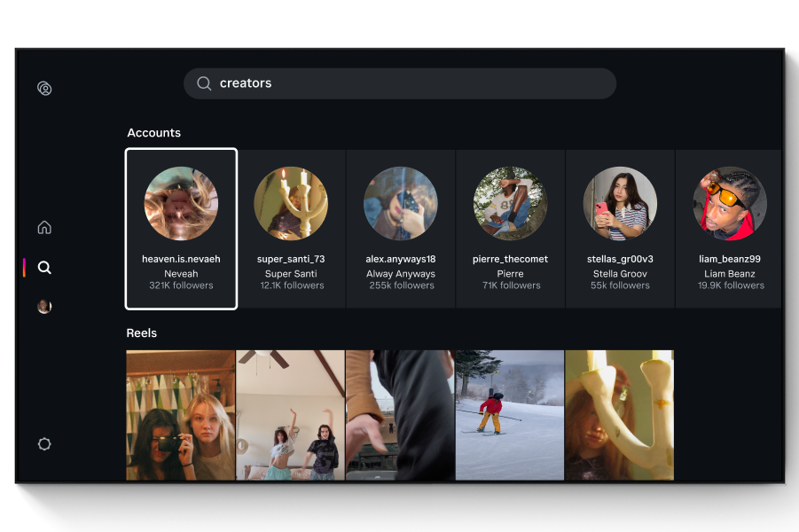
Task: Select the Search icon in sidebar
Action: click(x=44, y=268)
